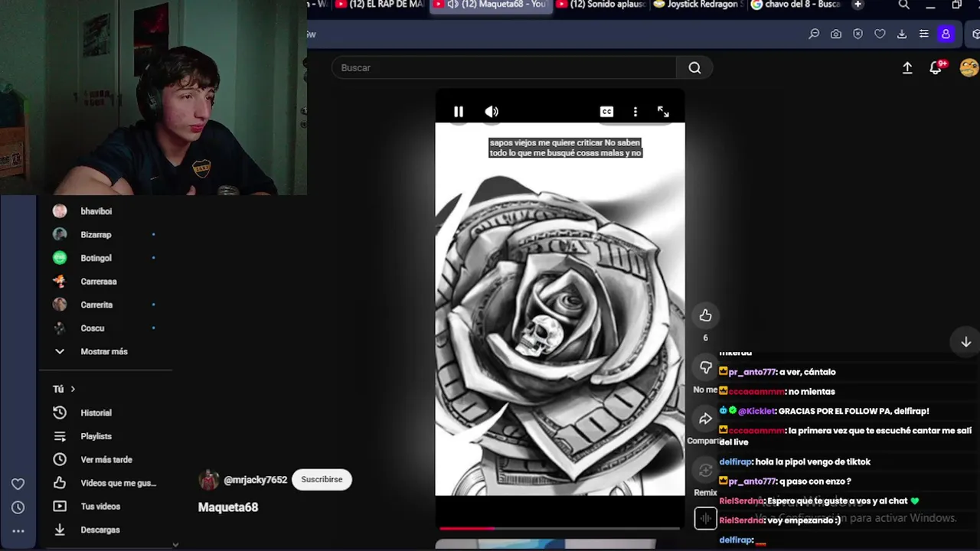This screenshot has width=980, height=551.
Task: Switch to the Sonido aplausos browser tab
Action: coord(602,5)
